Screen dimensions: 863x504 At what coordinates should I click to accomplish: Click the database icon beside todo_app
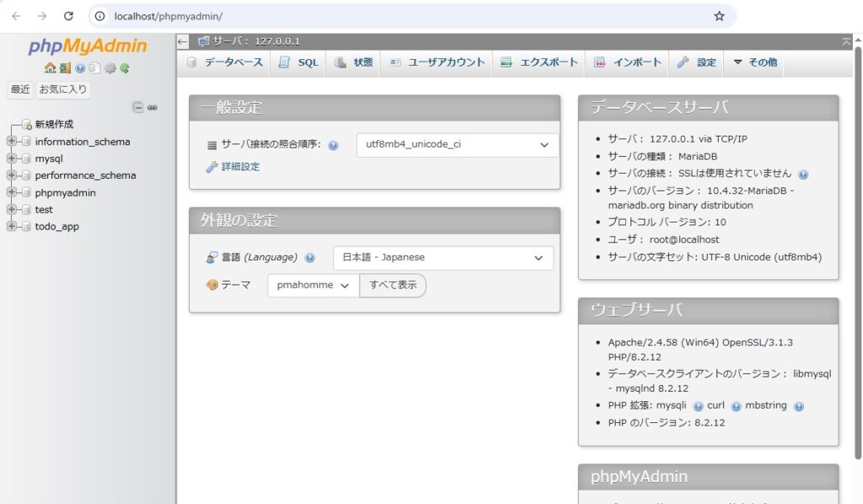26,227
